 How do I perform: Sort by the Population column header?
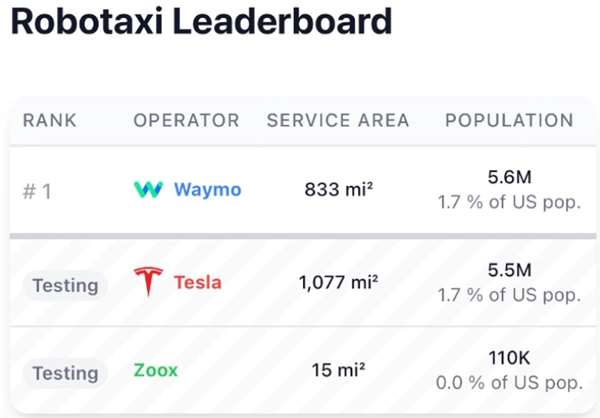[x=509, y=121]
